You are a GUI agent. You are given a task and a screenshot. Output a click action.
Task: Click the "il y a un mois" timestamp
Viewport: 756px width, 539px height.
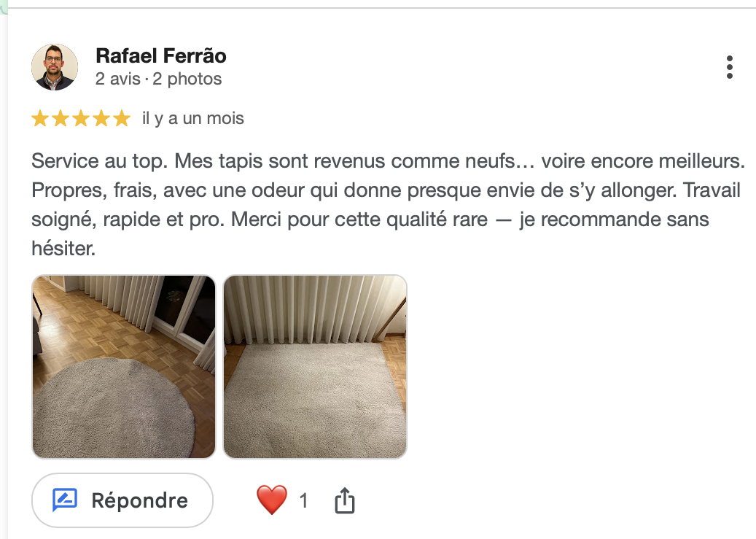(192, 118)
